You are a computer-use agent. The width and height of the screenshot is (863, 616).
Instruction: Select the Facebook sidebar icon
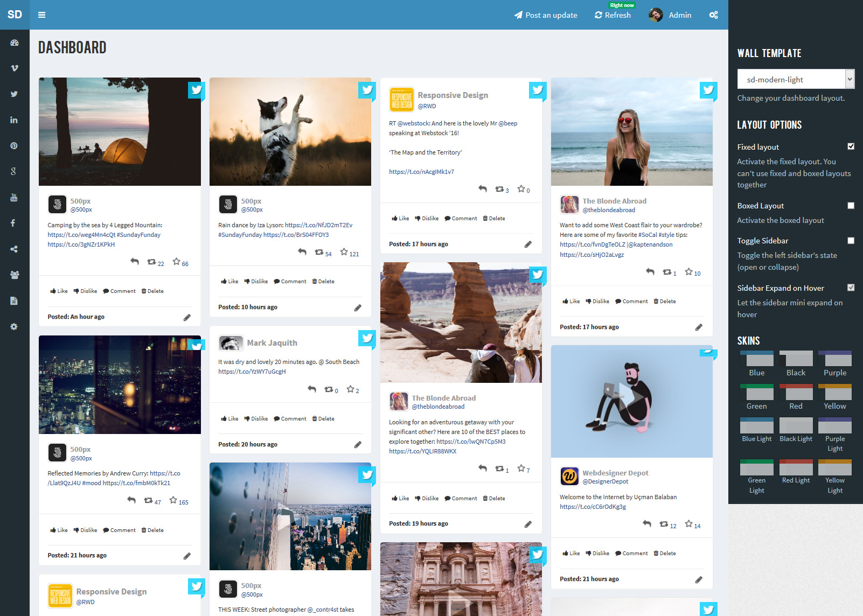[14, 222]
